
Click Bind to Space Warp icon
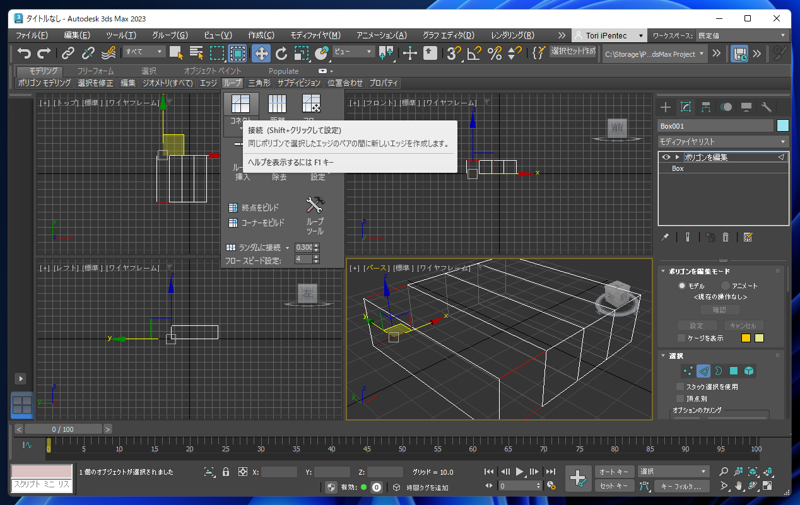[108, 53]
